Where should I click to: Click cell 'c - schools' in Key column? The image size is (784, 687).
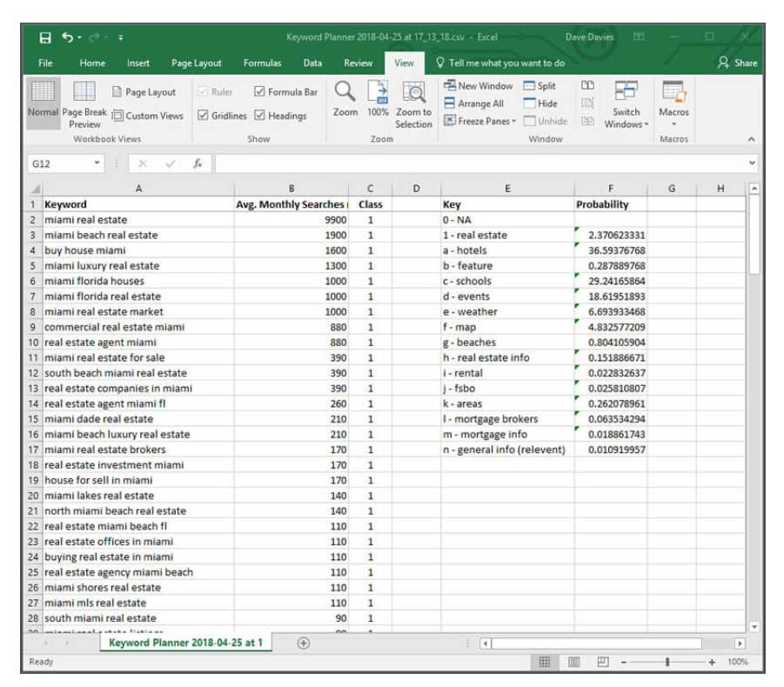pos(507,281)
